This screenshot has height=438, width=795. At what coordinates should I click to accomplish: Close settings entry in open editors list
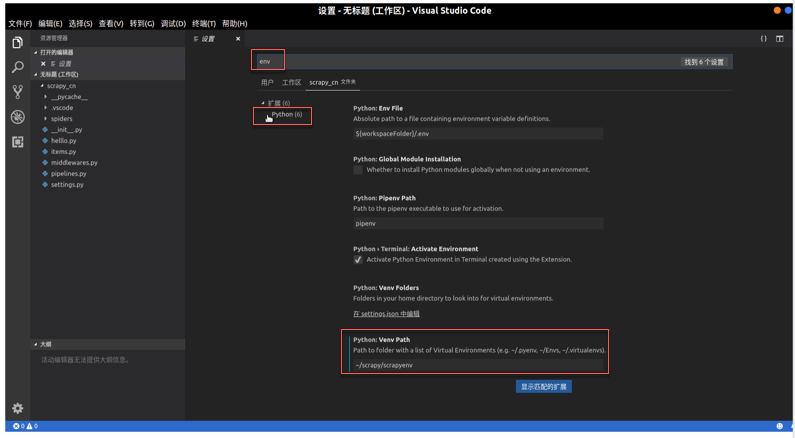(x=43, y=63)
